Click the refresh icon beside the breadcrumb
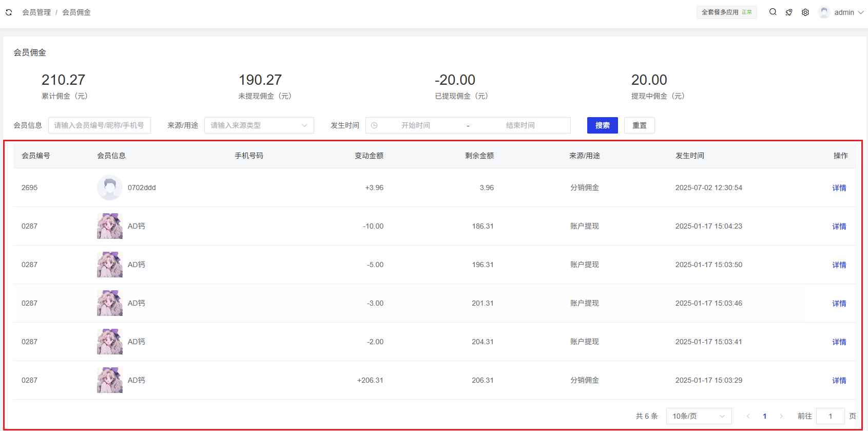This screenshot has height=431, width=868. click(9, 12)
